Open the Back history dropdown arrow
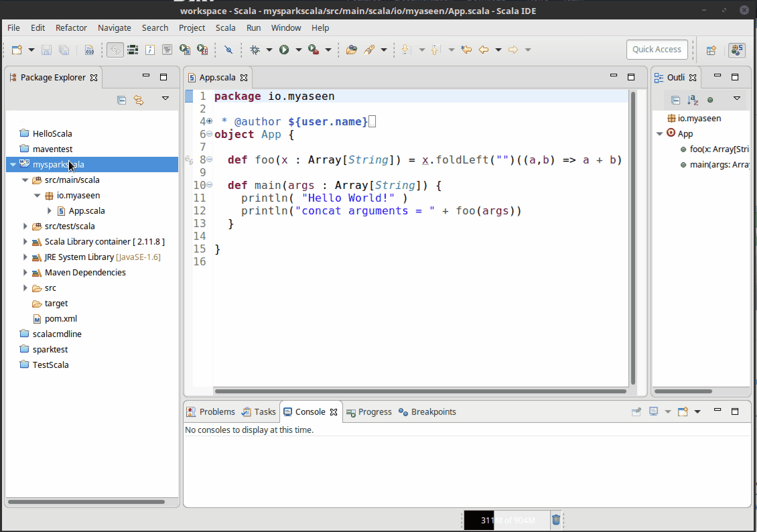Image resolution: width=757 pixels, height=532 pixels. [498, 50]
